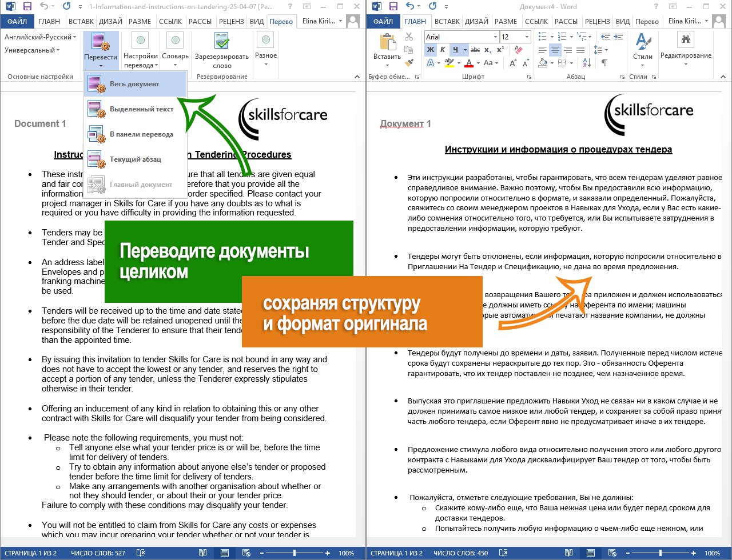Align text left in right window

543,50
